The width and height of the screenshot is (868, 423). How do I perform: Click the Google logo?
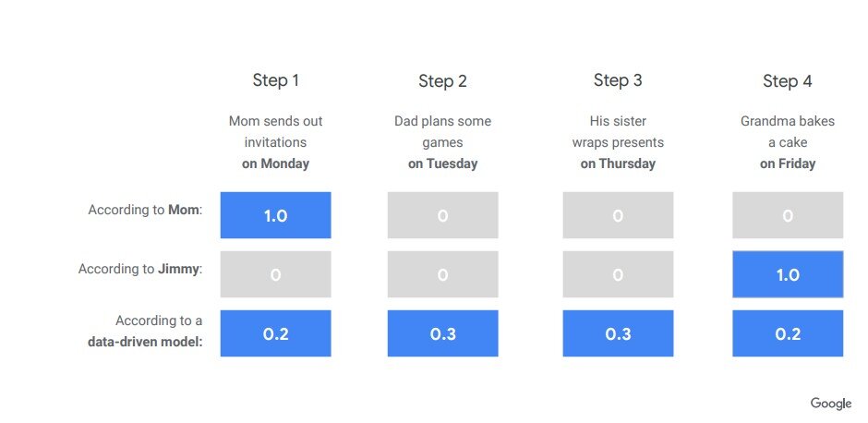[x=831, y=404]
